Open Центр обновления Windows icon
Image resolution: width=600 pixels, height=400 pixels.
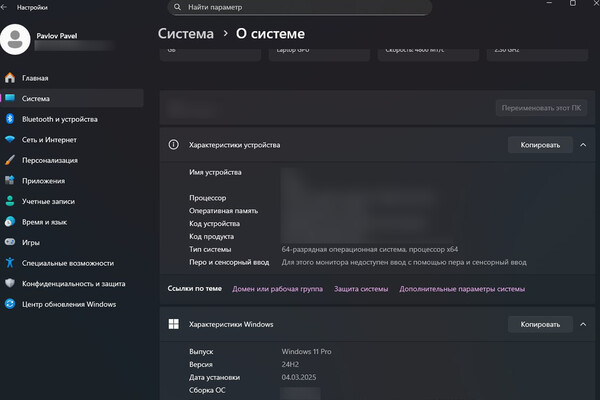[x=10, y=304]
